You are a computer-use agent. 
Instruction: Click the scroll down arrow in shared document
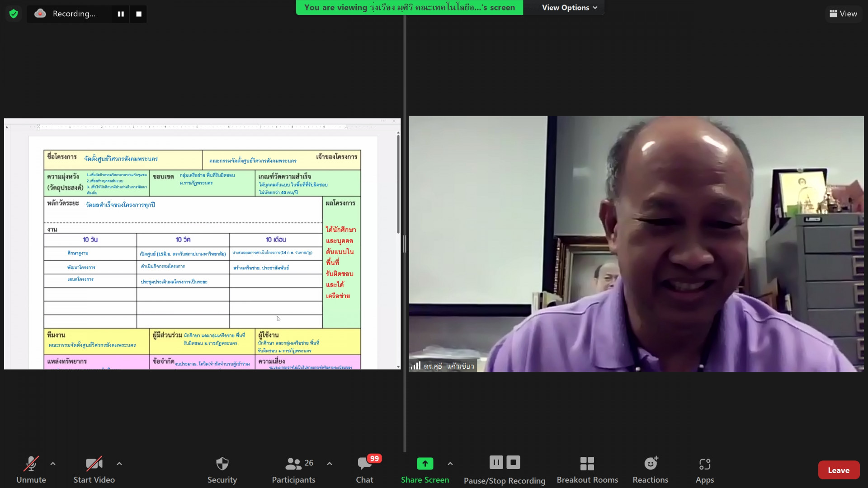point(398,366)
